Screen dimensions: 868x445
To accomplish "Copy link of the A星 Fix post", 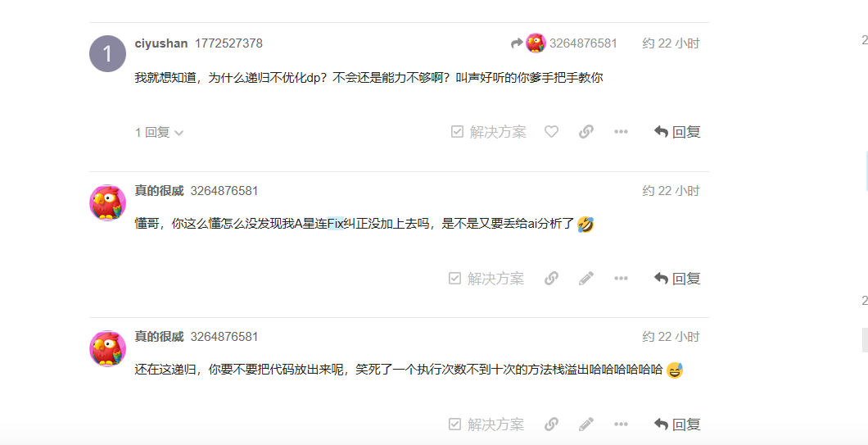I will (x=551, y=278).
